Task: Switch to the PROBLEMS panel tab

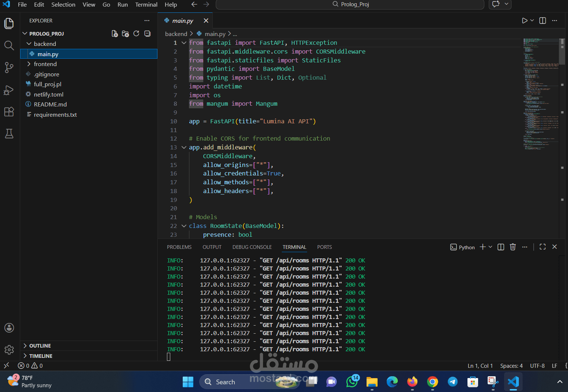Action: tap(179, 247)
